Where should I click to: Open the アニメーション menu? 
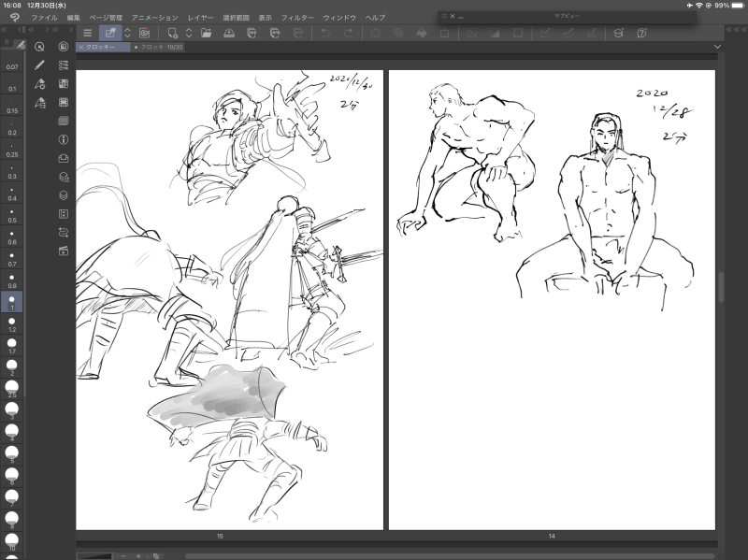click(154, 18)
